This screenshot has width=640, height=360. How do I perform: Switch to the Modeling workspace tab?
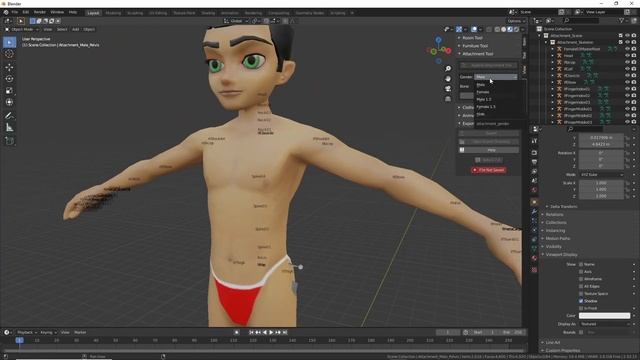(x=113, y=13)
